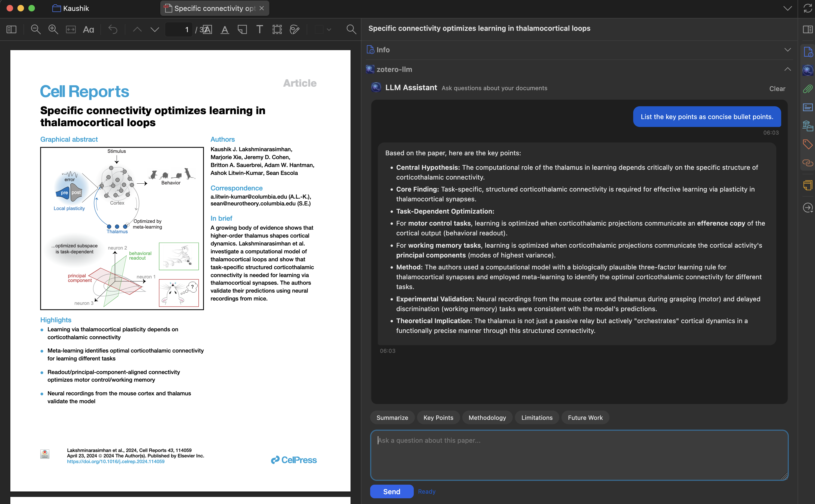The image size is (815, 504).
Task: Go to the next page arrow
Action: point(155,30)
